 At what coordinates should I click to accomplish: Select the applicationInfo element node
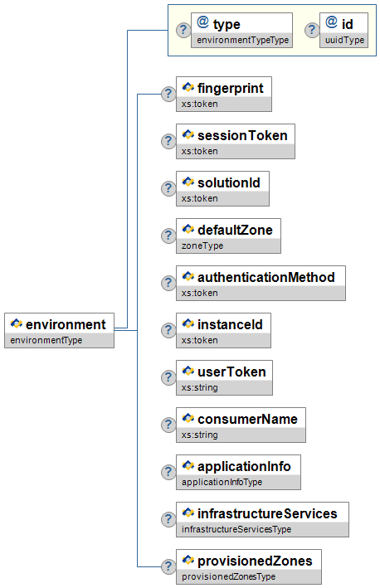point(239,472)
